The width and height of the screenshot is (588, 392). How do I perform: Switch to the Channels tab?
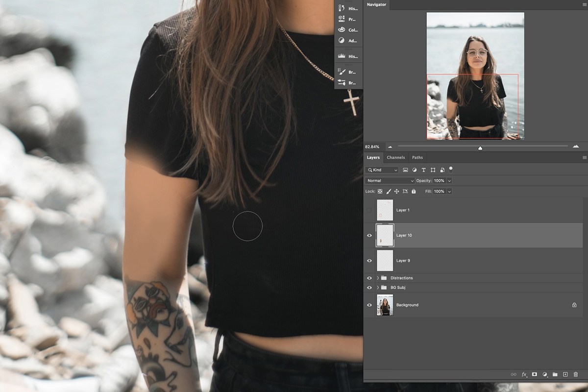(396, 158)
